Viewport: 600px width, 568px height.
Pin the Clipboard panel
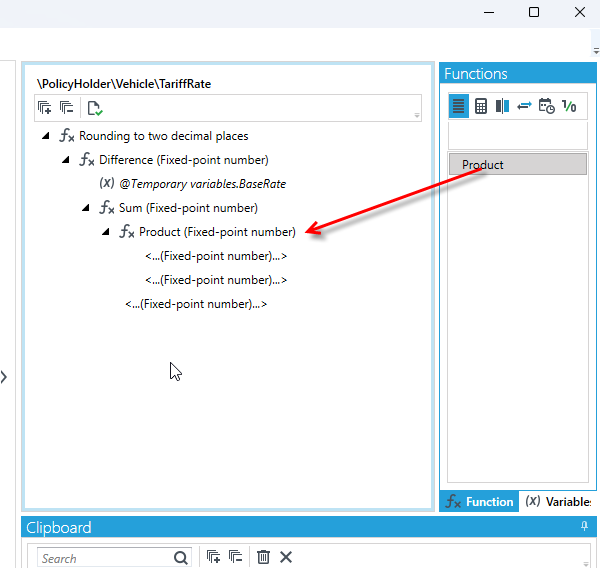(x=584, y=526)
